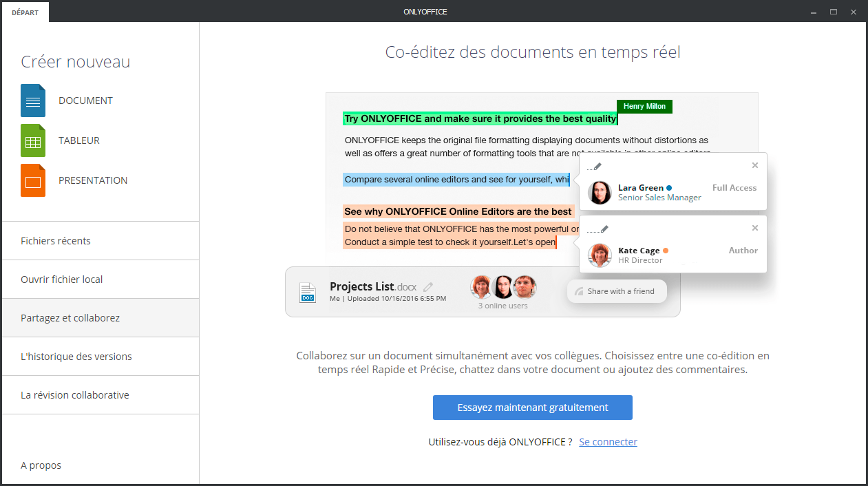The height and width of the screenshot is (486, 868).
Task: Open the A propos page
Action: click(41, 465)
